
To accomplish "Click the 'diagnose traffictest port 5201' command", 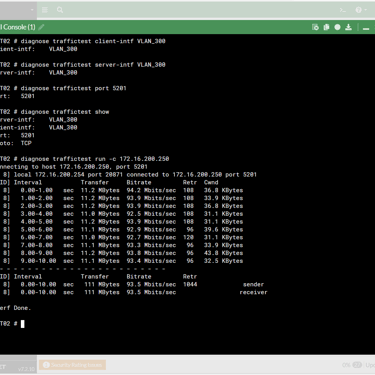I will [73, 88].
